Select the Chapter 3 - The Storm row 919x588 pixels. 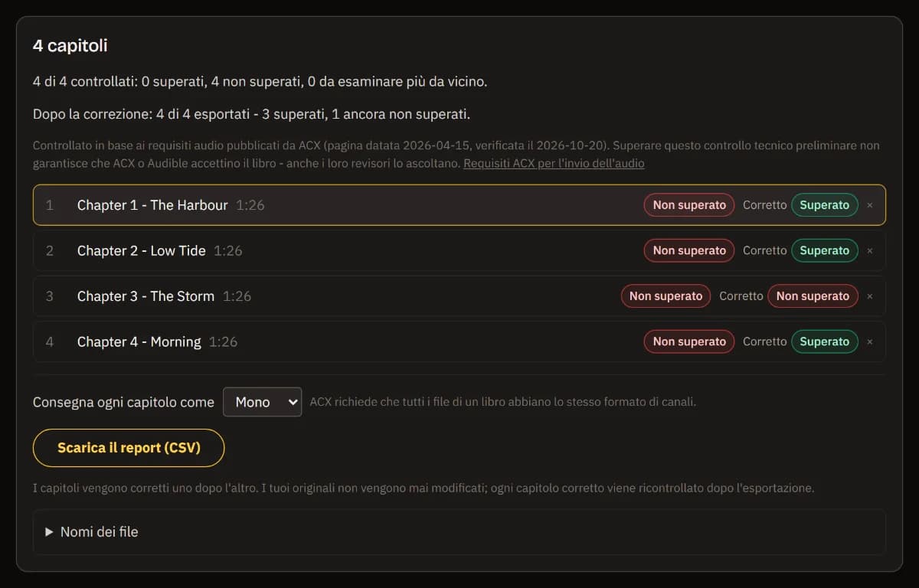(459, 296)
